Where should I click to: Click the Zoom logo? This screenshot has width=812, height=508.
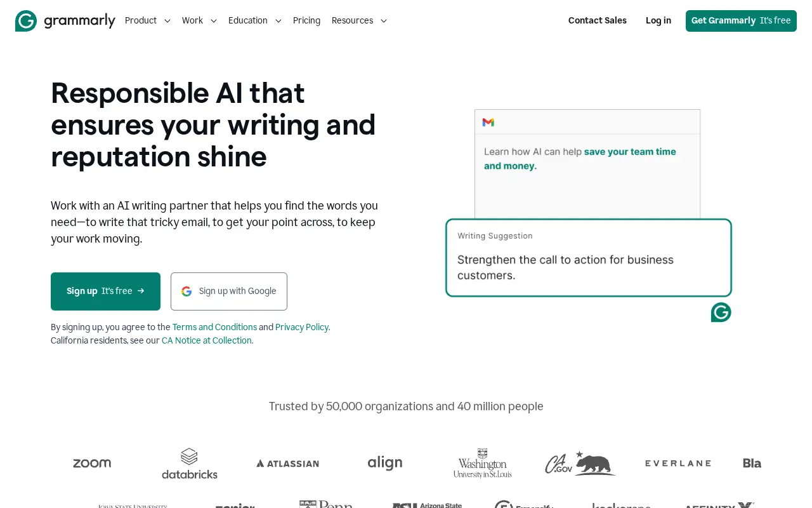tap(92, 463)
